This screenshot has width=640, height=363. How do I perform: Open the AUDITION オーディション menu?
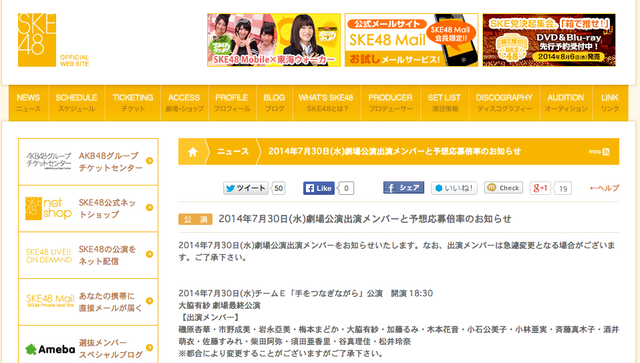[566, 103]
